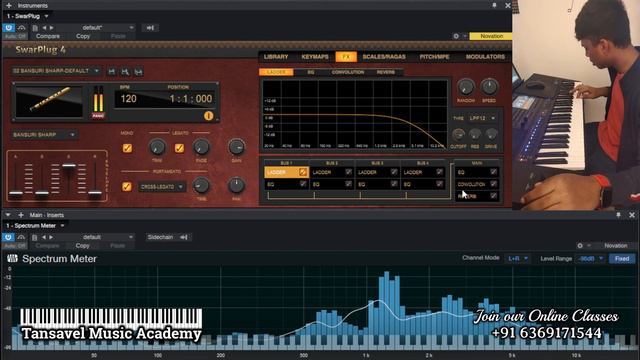
Task: Open Spectrum Meter Channel Mode L+R dropdown
Action: 518,258
